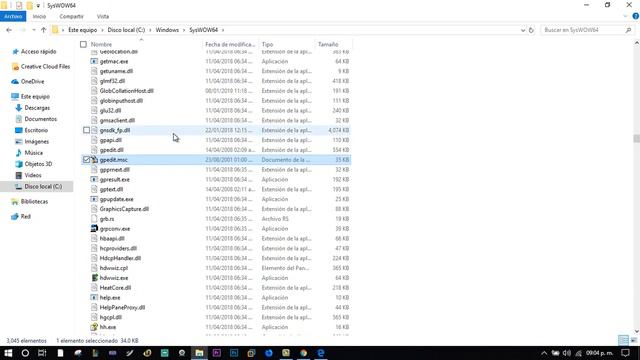Click the gpupdate.exe file icon
Viewport: 640px width, 360px height.
click(94, 199)
